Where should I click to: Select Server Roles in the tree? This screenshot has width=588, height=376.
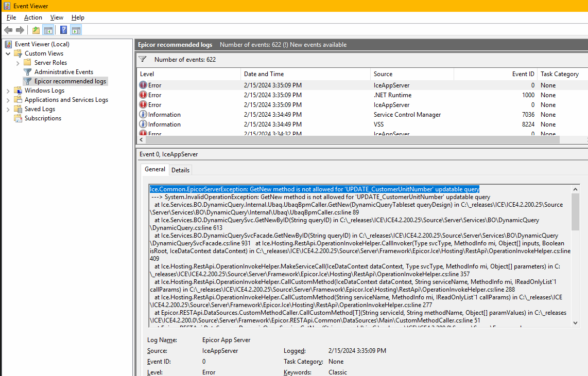(50, 63)
